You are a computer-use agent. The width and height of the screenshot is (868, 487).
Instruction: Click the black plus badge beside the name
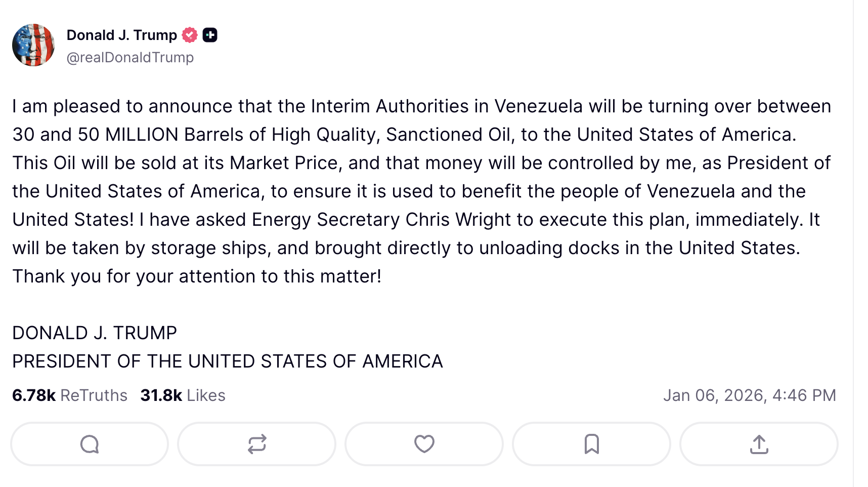click(x=210, y=35)
